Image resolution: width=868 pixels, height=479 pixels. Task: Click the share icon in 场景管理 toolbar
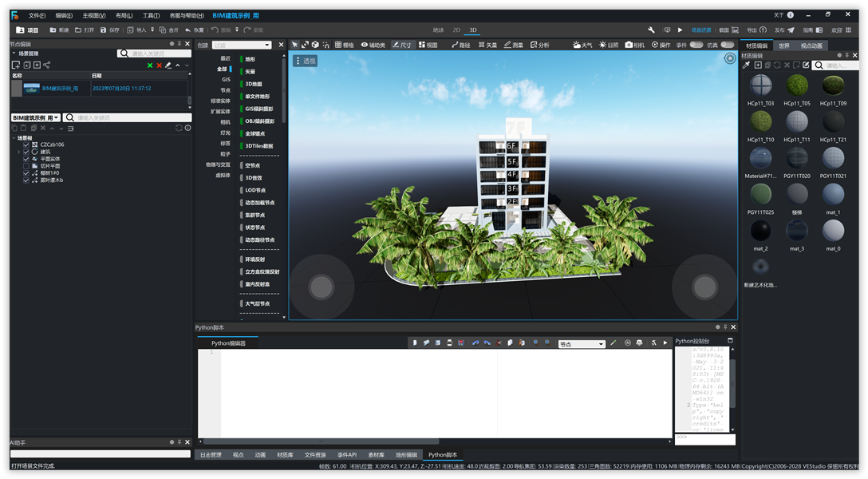tap(46, 65)
